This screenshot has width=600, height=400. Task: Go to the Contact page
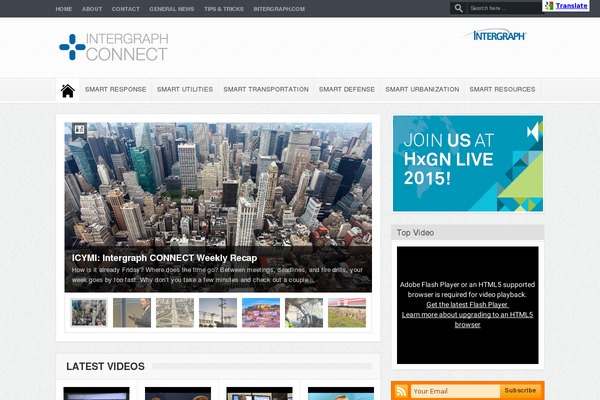click(x=126, y=9)
